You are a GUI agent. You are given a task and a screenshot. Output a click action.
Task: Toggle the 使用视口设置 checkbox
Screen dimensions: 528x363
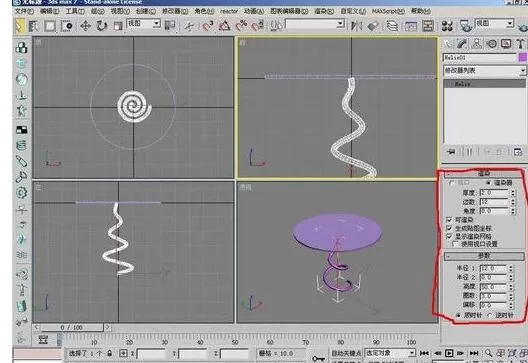tap(456, 244)
